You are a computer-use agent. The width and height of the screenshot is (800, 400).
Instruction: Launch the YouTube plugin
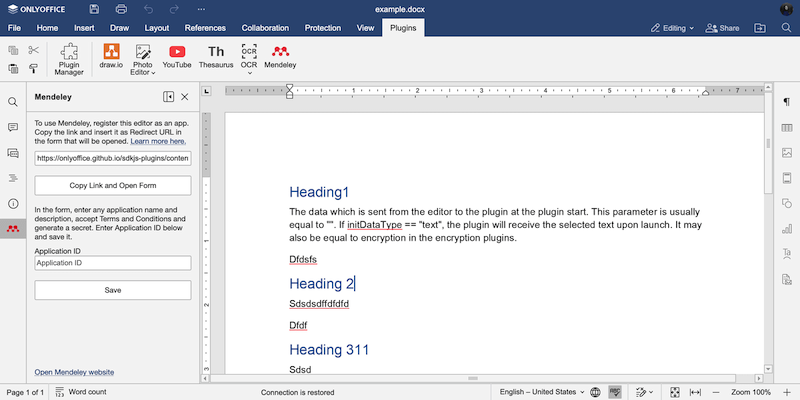(x=177, y=56)
